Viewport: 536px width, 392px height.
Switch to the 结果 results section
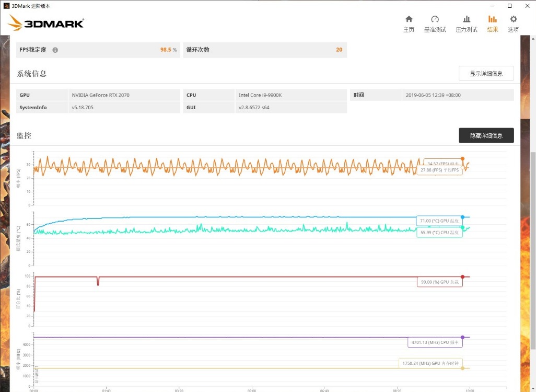coord(493,24)
